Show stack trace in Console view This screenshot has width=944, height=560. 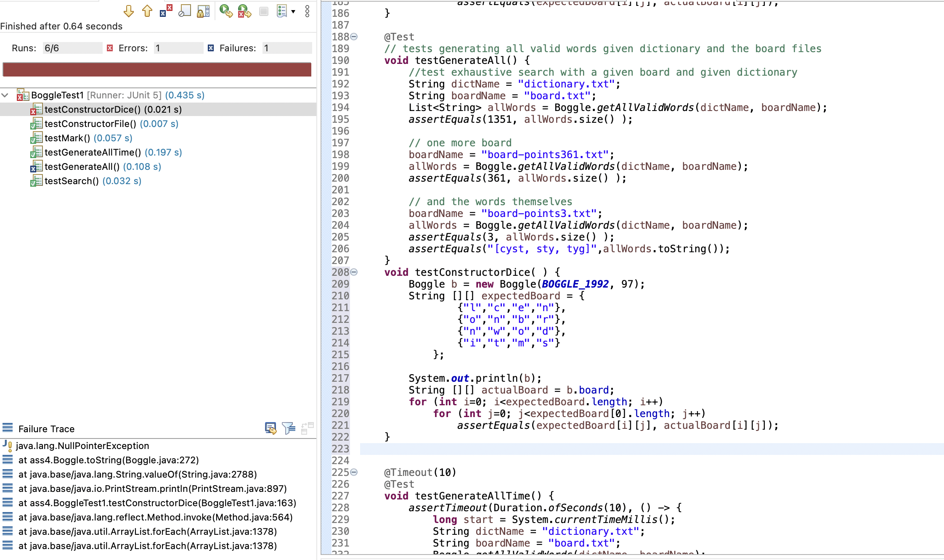[270, 429]
